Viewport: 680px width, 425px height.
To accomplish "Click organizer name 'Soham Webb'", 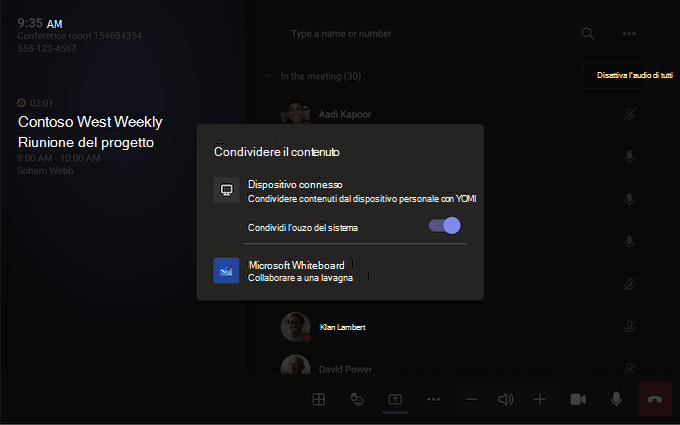I will click(x=45, y=171).
